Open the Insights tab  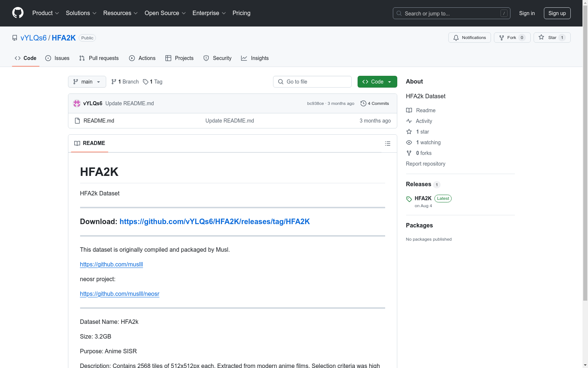(x=255, y=58)
